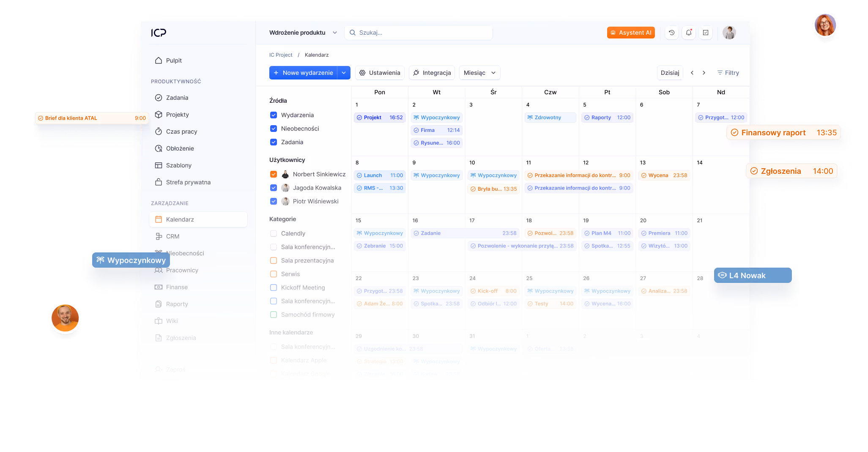The width and height of the screenshot is (868, 452).
Task: Open notifications bell icon
Action: pyautogui.click(x=689, y=33)
